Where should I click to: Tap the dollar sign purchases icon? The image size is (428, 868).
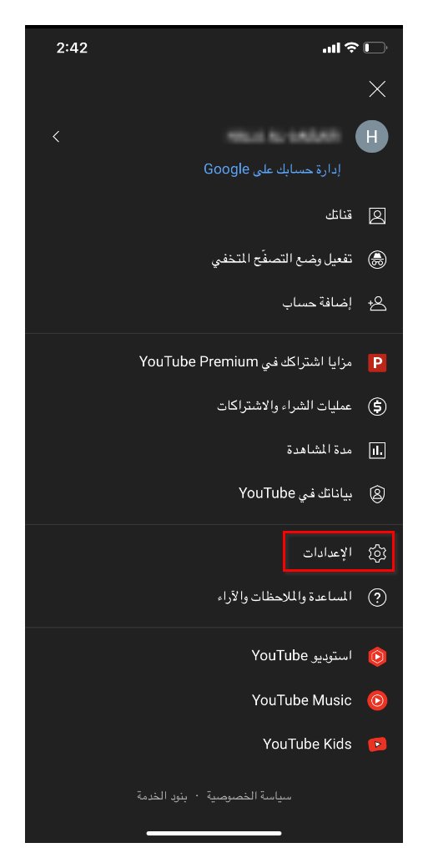377,407
